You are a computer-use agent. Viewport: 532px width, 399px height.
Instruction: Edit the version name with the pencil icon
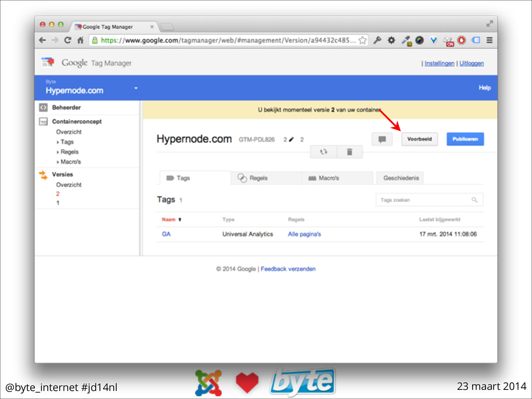pyautogui.click(x=291, y=139)
